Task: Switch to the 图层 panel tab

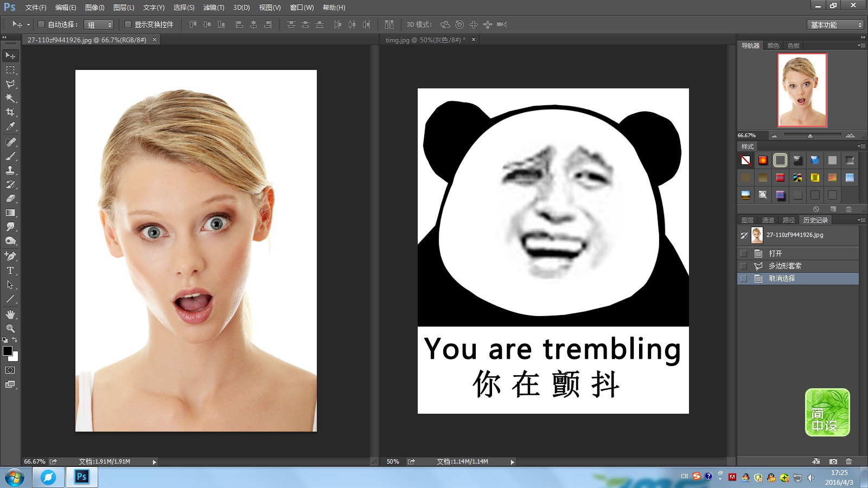Action: click(748, 220)
